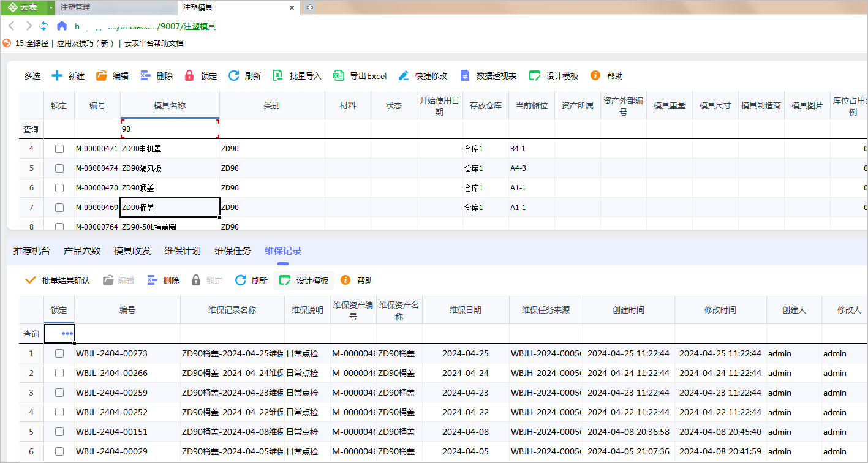Open 应用及技巧（新） bookmark
The width and height of the screenshot is (868, 463).
tap(85, 43)
